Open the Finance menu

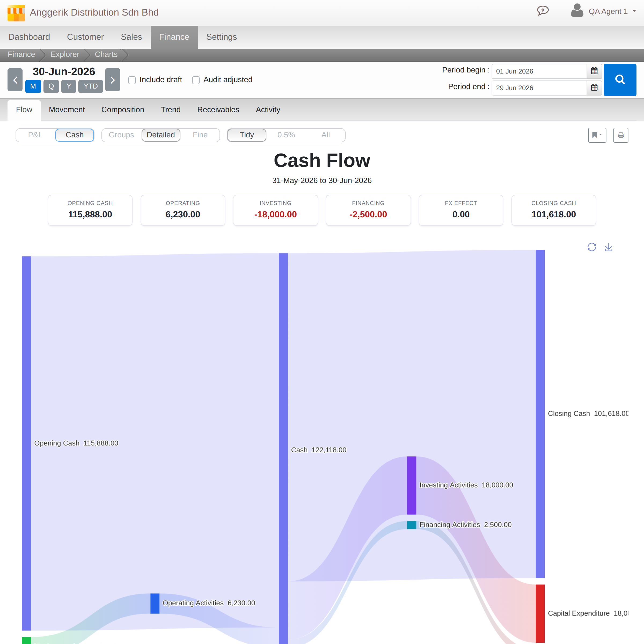pos(174,37)
